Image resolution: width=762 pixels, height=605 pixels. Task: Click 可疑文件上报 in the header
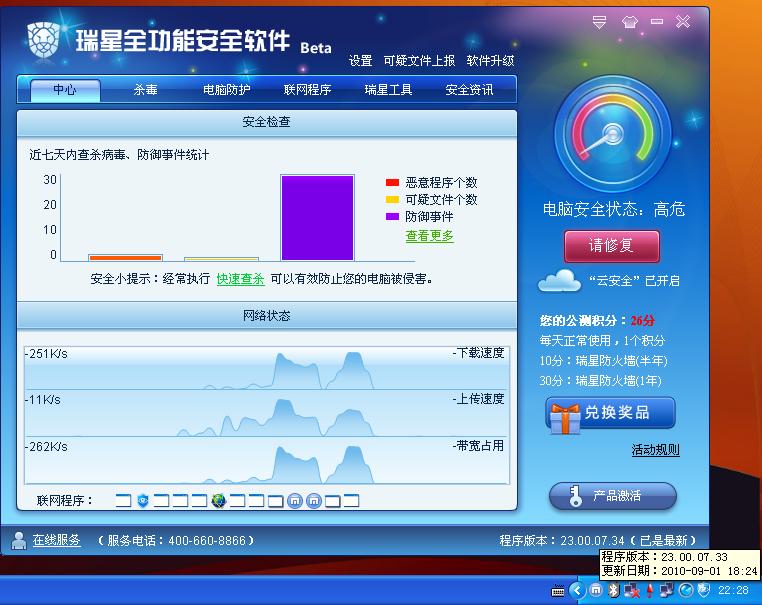pyautogui.click(x=419, y=61)
